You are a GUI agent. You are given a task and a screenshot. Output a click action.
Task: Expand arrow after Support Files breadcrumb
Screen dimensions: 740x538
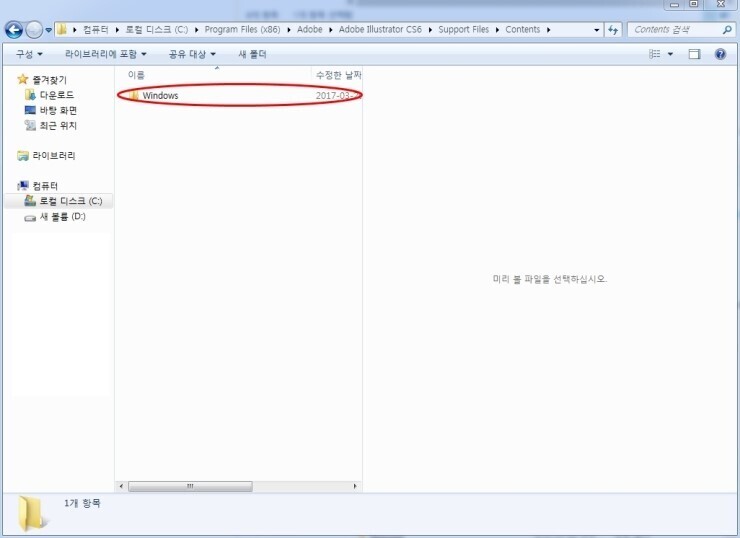[x=497, y=30]
